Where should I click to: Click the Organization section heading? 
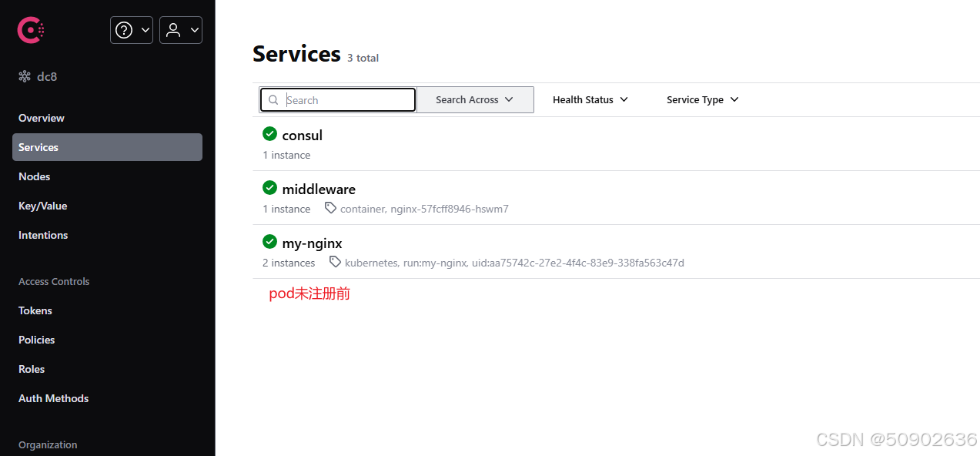click(48, 444)
